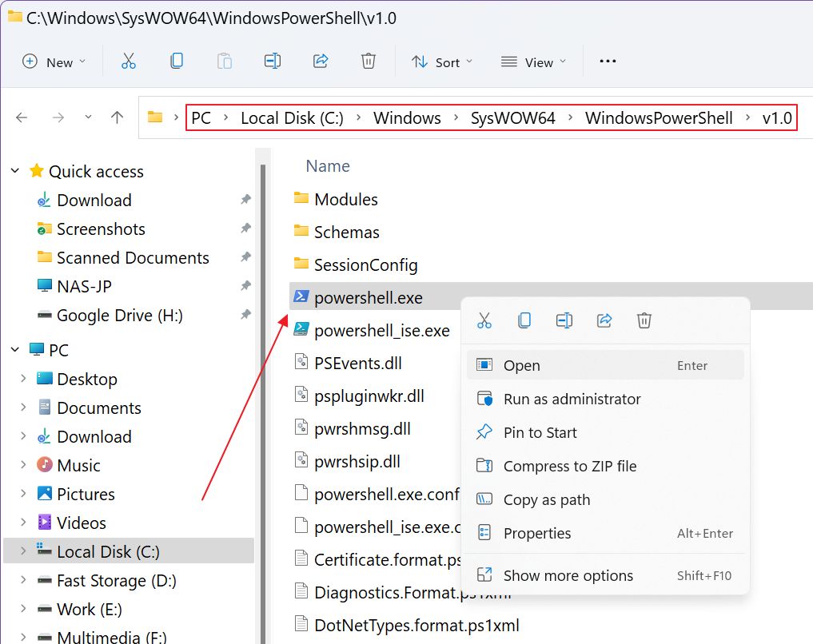Click the Delete trash icon in the toolbar
813x644 pixels.
[368, 62]
